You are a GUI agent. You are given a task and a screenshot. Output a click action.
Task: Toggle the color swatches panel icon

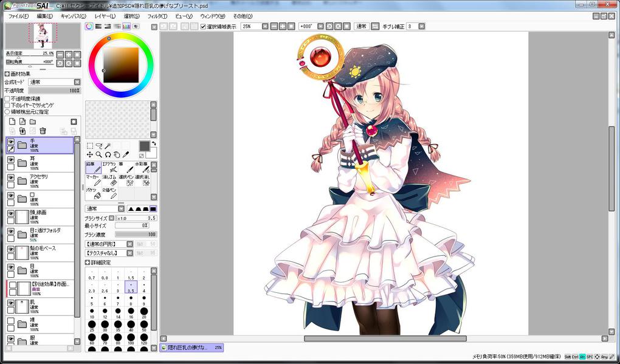click(x=126, y=27)
